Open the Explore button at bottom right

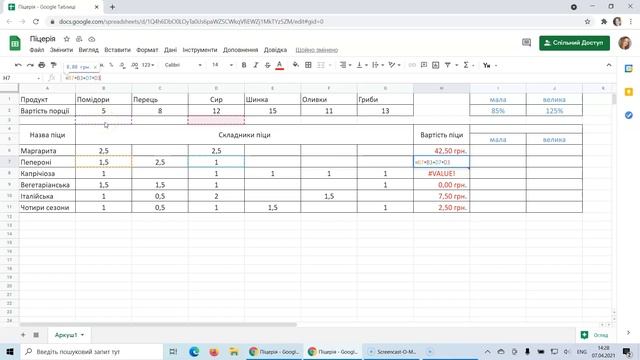click(594, 335)
